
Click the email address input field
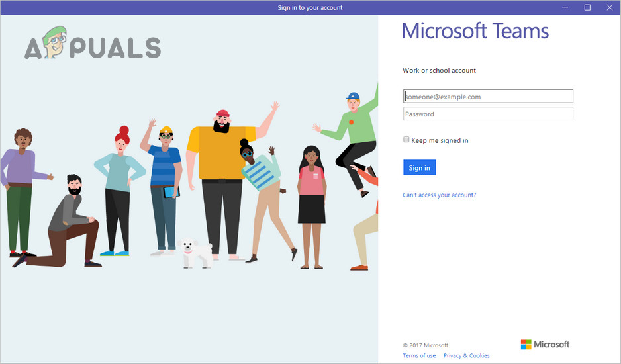pos(488,96)
